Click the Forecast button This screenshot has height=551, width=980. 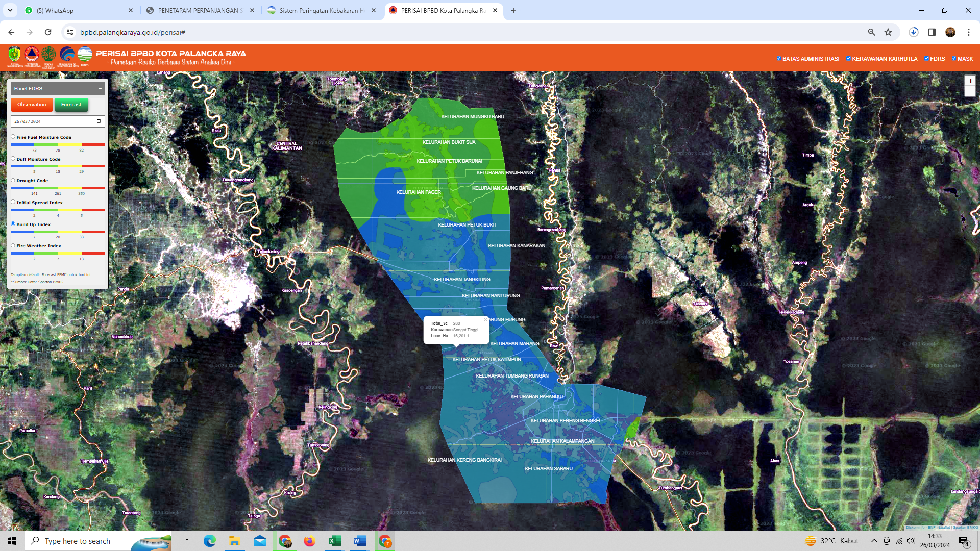71,105
